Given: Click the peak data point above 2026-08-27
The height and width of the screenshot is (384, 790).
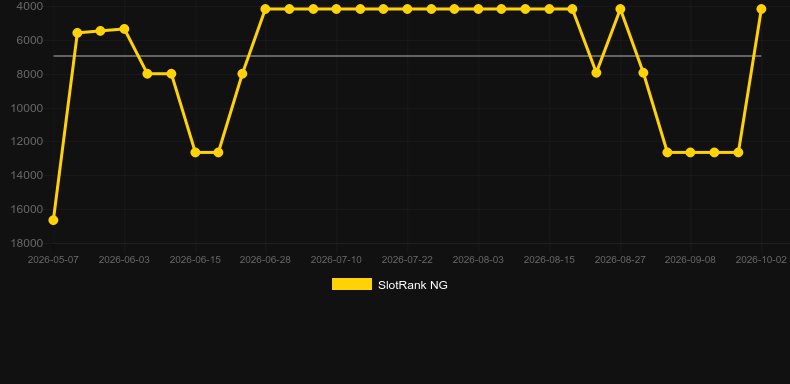Looking at the screenshot, I should 620,9.
